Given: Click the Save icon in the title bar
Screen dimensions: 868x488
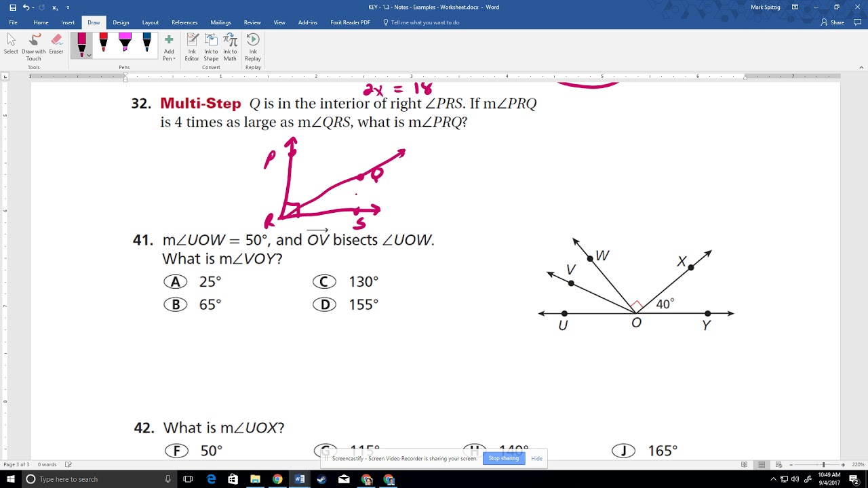Looking at the screenshot, I should click(12, 7).
